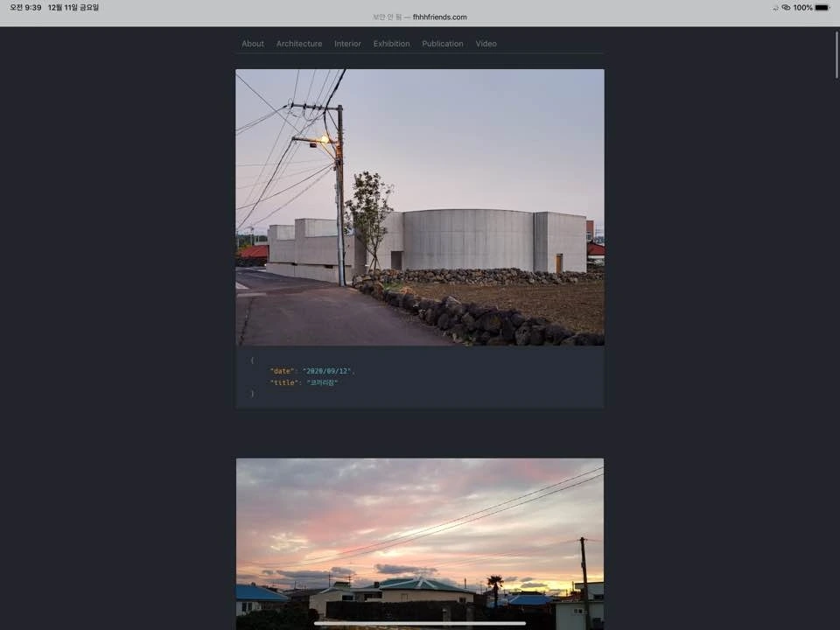This screenshot has height=630, width=840.
Task: Tap the fhhhfriends.com address bar
Action: coord(419,17)
